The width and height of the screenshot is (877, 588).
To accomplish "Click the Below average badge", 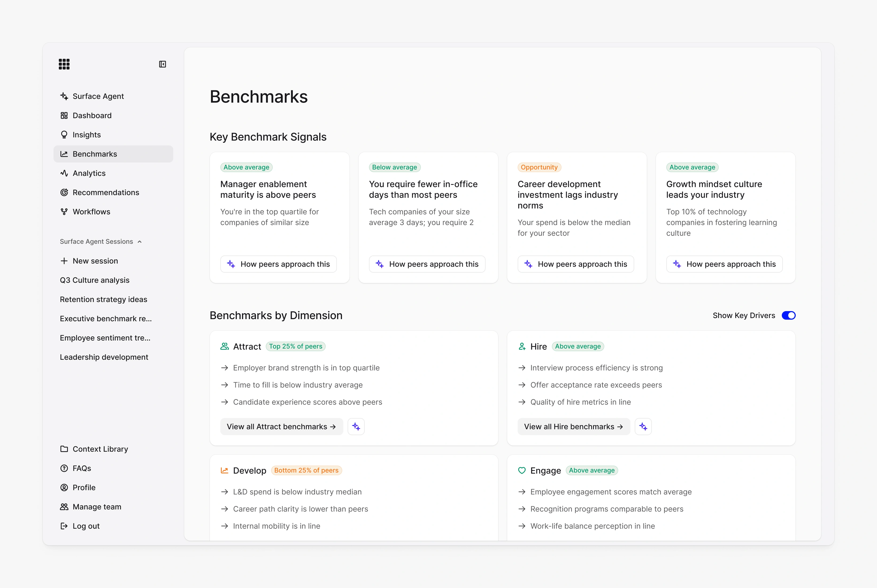I will (x=395, y=167).
